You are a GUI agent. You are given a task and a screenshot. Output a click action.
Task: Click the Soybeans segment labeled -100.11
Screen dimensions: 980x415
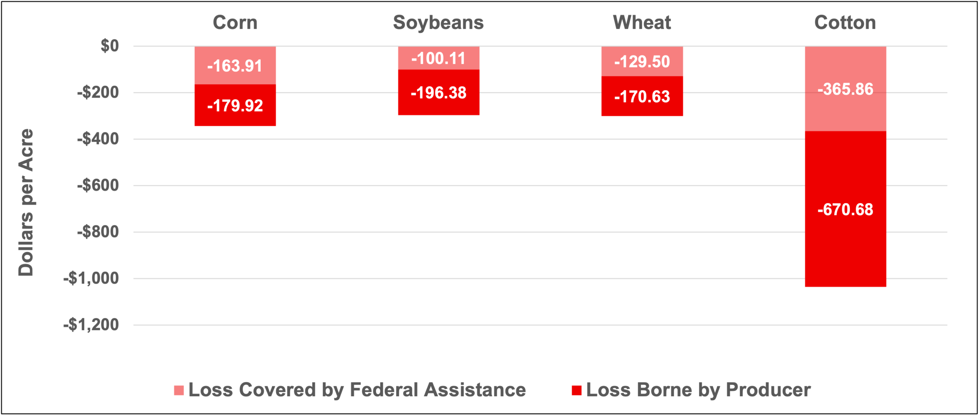click(x=438, y=58)
